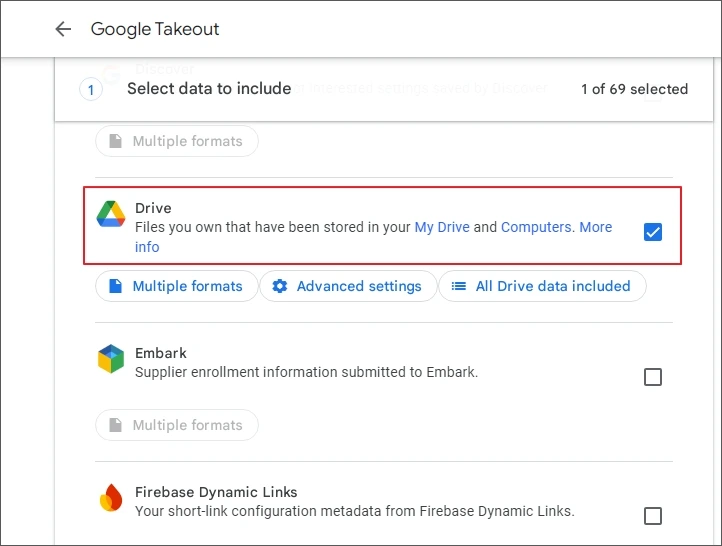This screenshot has height=546, width=722.
Task: Click the 1 of 69 selected text
Action: pyautogui.click(x=635, y=89)
